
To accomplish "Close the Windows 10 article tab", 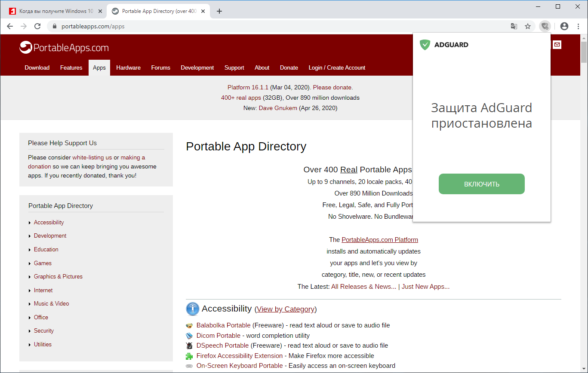I will coord(100,11).
